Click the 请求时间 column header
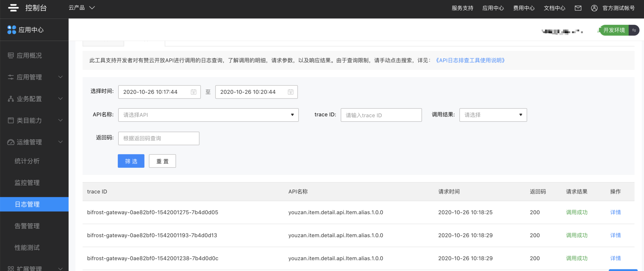Image resolution: width=644 pixels, height=271 pixels. coord(449,192)
